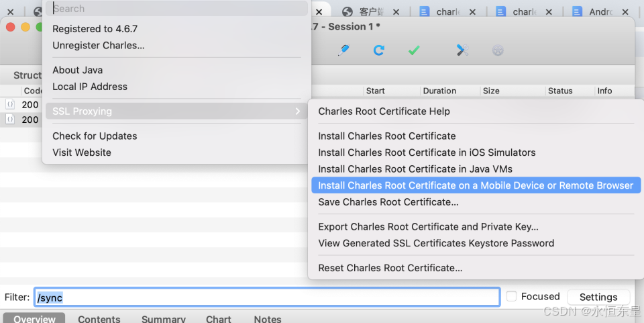Screen dimensions: 644x323
Task: Choose plain Install Charles Root Certificate entry
Action: tap(387, 136)
